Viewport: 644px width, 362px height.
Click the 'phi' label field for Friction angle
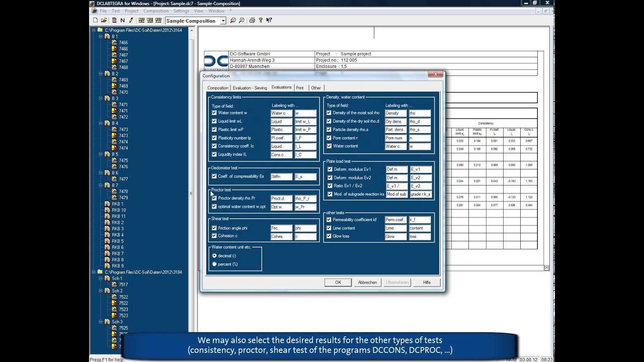[305, 228]
